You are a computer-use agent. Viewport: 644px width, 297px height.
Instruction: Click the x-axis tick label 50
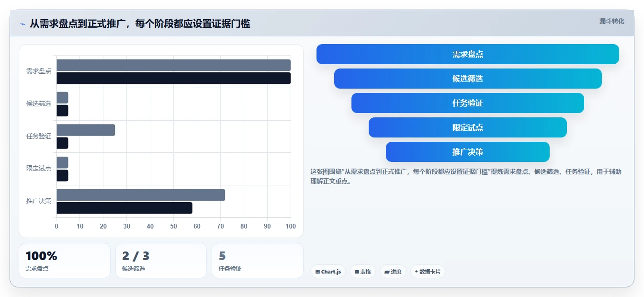pyautogui.click(x=174, y=227)
